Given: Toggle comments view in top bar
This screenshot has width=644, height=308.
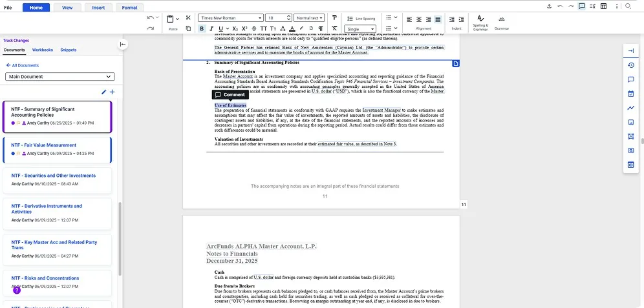Looking at the screenshot, I should pos(581,6).
